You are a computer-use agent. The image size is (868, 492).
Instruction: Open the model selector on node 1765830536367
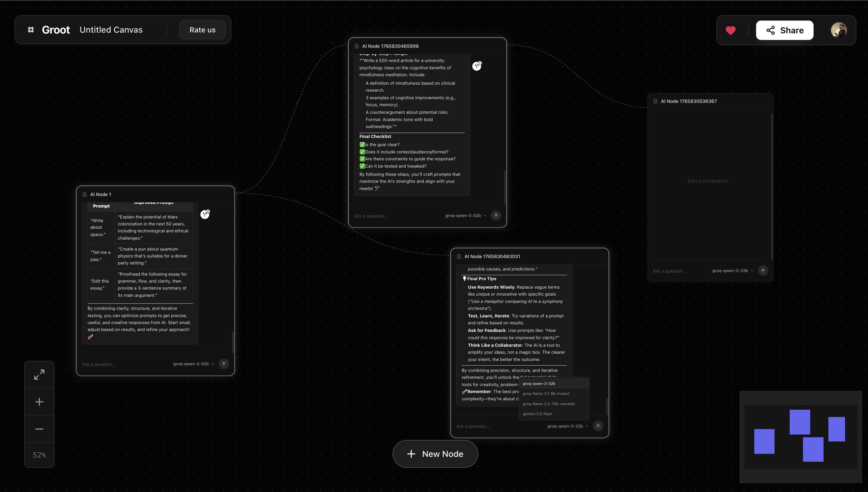pyautogui.click(x=732, y=270)
